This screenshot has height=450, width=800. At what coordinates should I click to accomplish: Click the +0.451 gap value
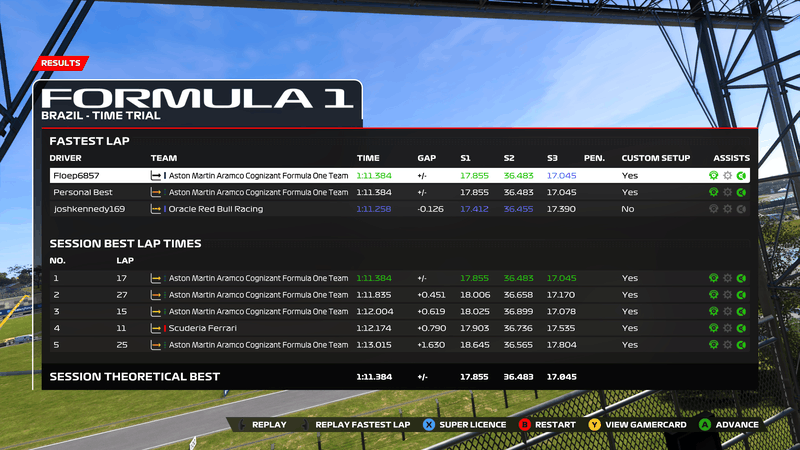431,295
